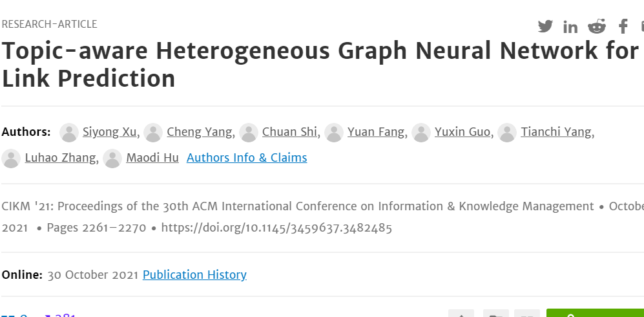The image size is (644, 317).
Task: Open author Siyong Xu's name link
Action: (x=109, y=132)
